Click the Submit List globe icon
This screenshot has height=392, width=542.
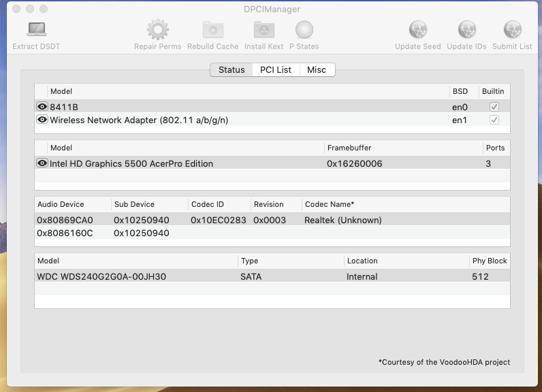[x=512, y=30]
